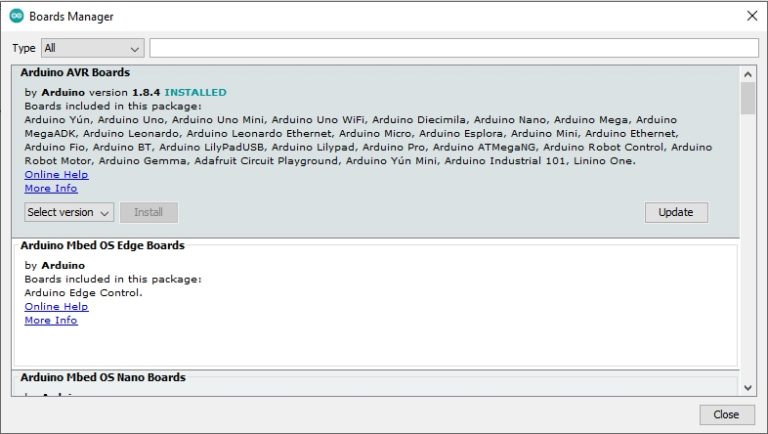Click the vertical scrollbar thumb
Viewport: 768px width, 434px height.
(748, 99)
